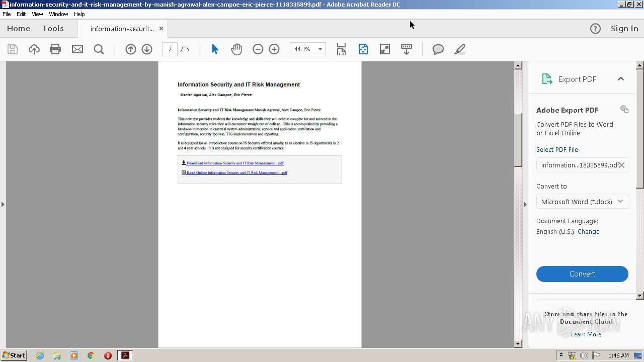Viewport: 644px width, 362px height.
Task: Open Convert to Microsoft Word dropdown
Action: 582,202
